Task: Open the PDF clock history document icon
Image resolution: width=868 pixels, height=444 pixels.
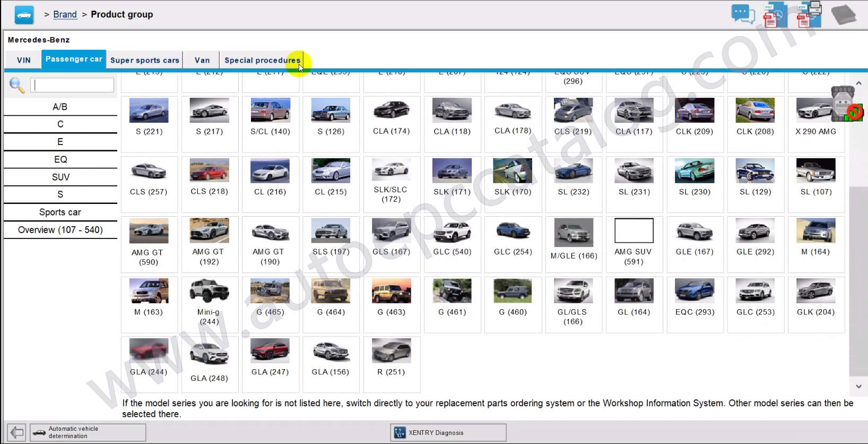Action: tap(775, 14)
